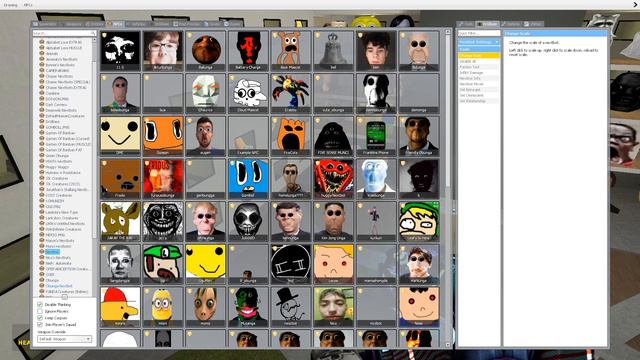Select the Friendly Obunga NPC

pyautogui.click(x=419, y=136)
